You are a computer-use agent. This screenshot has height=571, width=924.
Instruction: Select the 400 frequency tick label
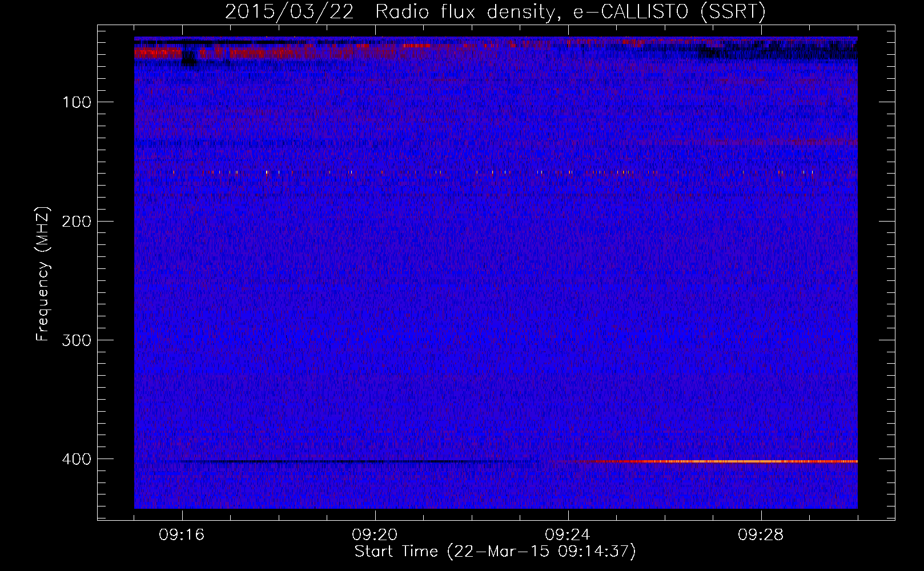76,459
